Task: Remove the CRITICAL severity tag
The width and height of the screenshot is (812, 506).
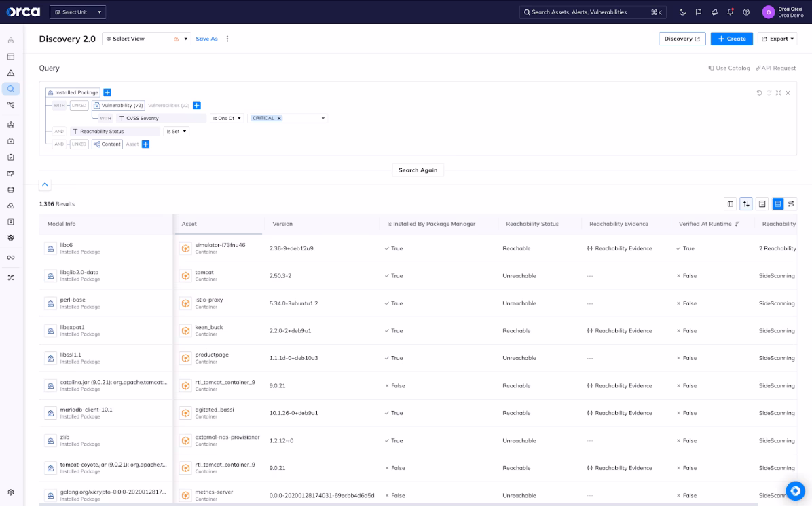Action: (279, 118)
